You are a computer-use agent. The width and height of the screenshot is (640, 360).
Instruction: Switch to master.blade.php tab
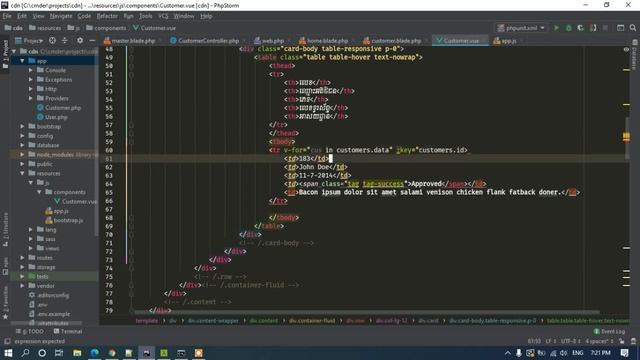[x=130, y=41]
